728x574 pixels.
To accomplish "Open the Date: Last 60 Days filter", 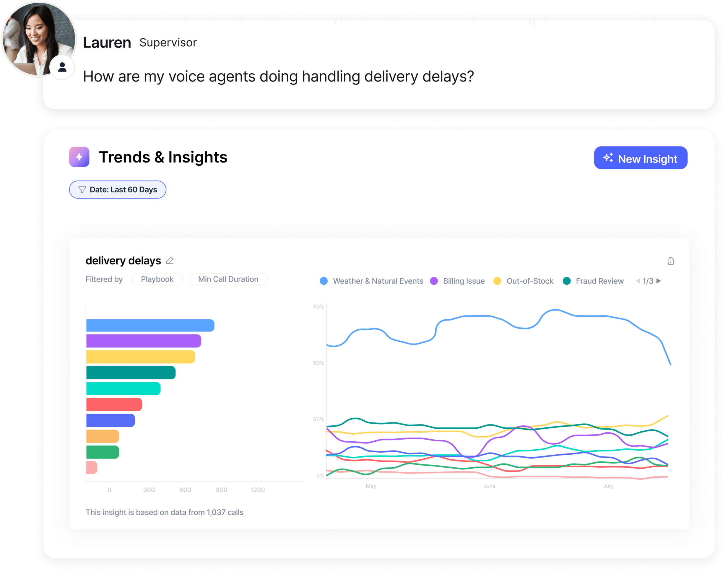I will coord(117,189).
